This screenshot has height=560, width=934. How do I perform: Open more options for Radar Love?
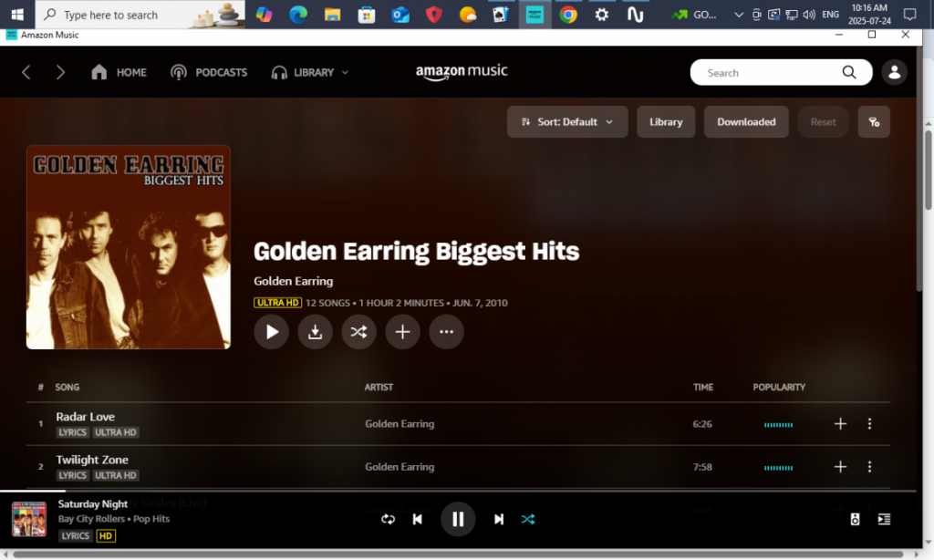[869, 423]
